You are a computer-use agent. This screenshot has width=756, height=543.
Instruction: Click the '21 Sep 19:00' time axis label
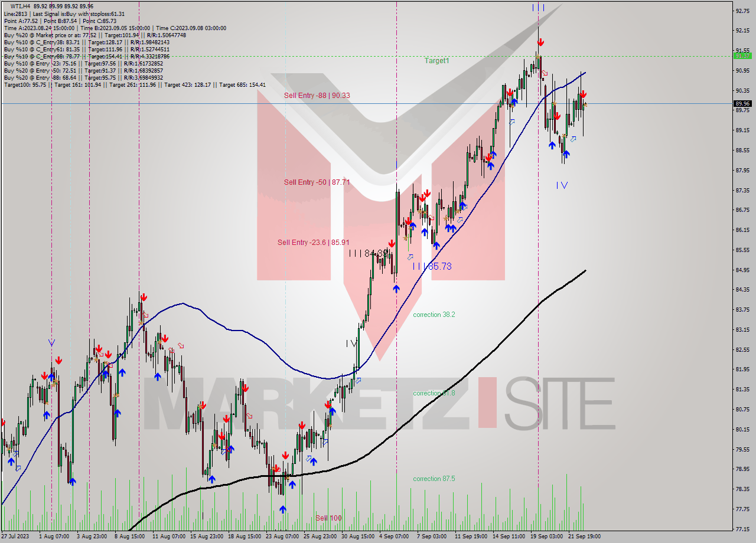585,537
